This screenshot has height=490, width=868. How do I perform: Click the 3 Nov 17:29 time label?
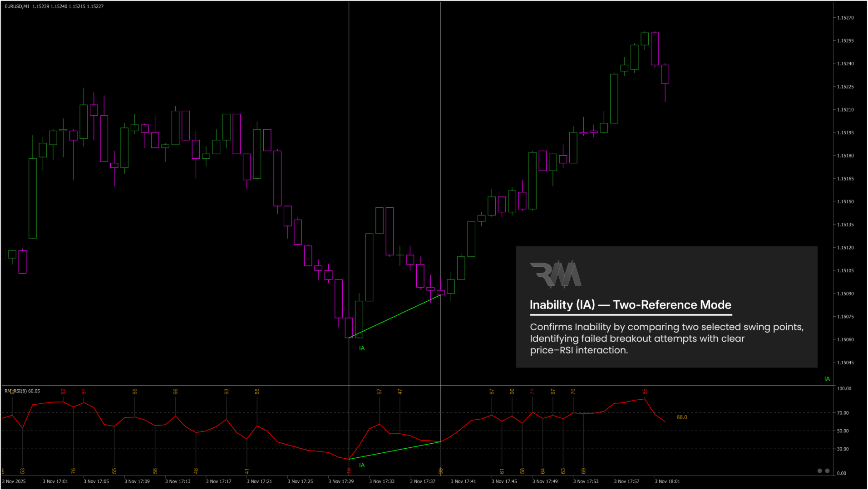coord(341,481)
